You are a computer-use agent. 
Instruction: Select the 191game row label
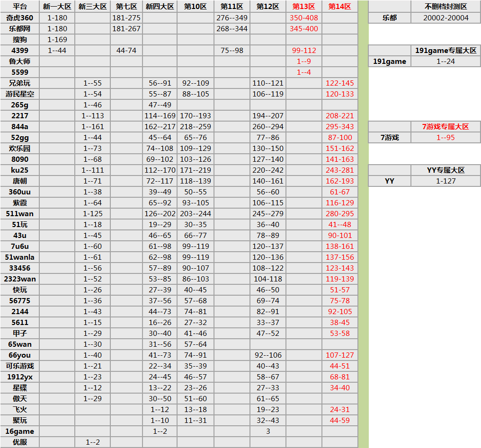pyautogui.click(x=390, y=61)
